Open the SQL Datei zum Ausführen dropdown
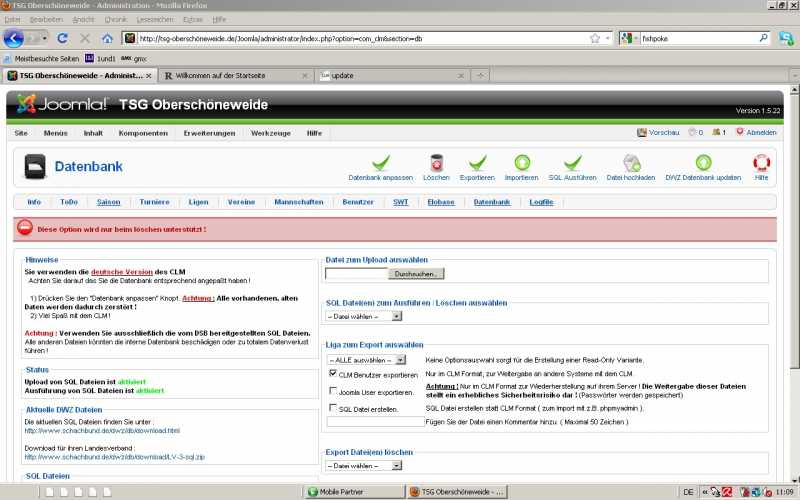 coord(363,316)
